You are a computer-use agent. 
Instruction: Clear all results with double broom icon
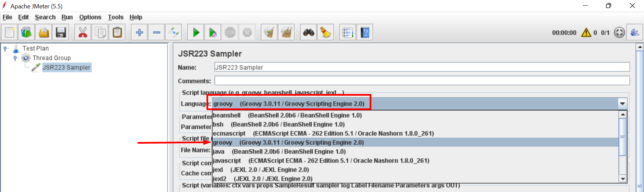click(286, 33)
